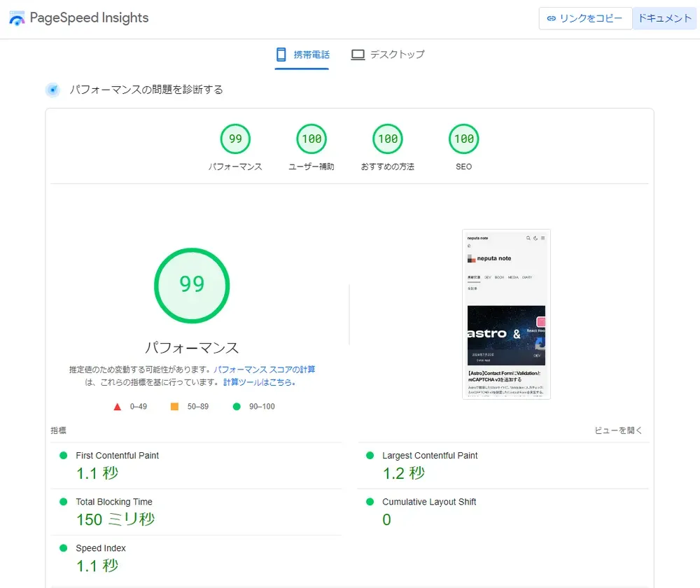The image size is (700, 588).
Task: Expand metrics with ビューを開く
Action: [x=618, y=430]
